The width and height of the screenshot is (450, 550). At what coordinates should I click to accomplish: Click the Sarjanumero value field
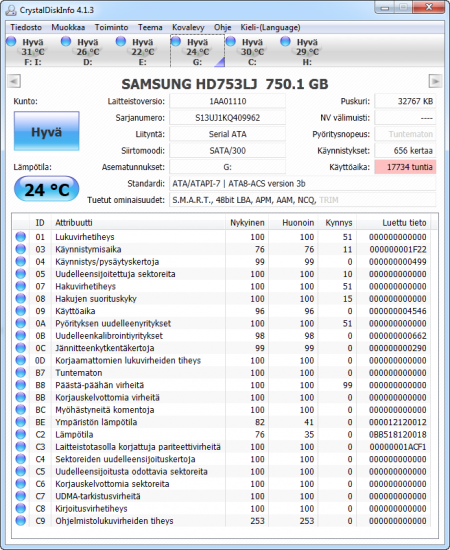point(227,118)
